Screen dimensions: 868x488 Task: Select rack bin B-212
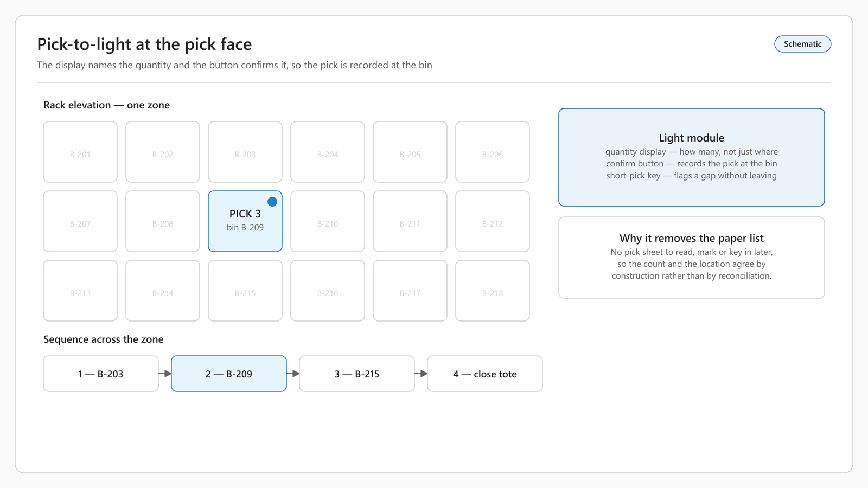click(493, 221)
